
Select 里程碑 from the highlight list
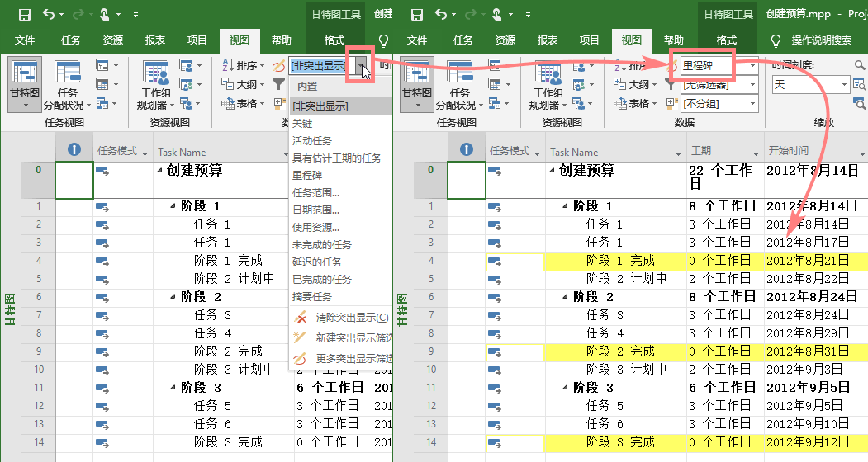coord(307,175)
